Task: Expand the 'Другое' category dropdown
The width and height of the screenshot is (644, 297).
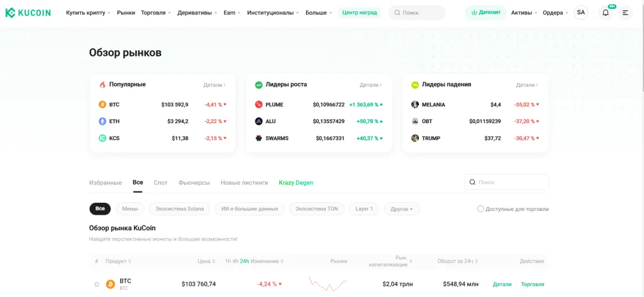Action: point(401,209)
